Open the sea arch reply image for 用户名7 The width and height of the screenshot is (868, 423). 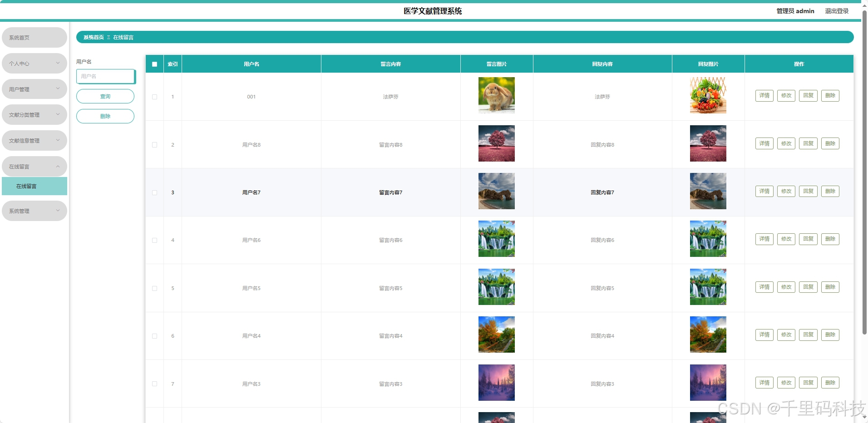(x=708, y=191)
